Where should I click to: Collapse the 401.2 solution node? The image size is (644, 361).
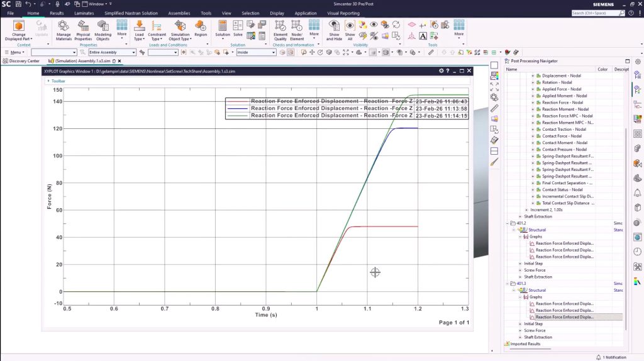click(508, 223)
